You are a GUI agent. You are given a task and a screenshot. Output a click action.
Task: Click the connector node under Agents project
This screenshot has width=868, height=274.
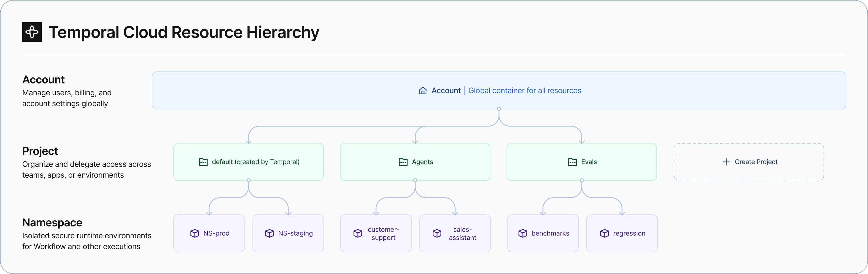pos(415,180)
